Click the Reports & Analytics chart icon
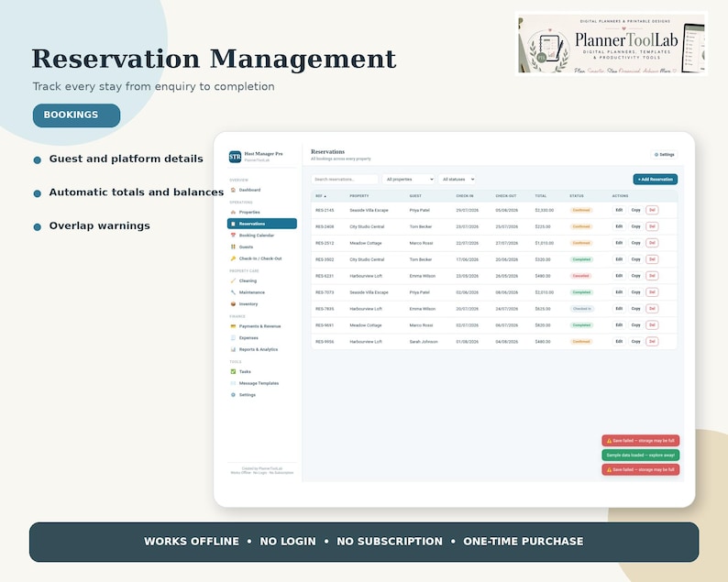This screenshot has width=728, height=582. [233, 349]
